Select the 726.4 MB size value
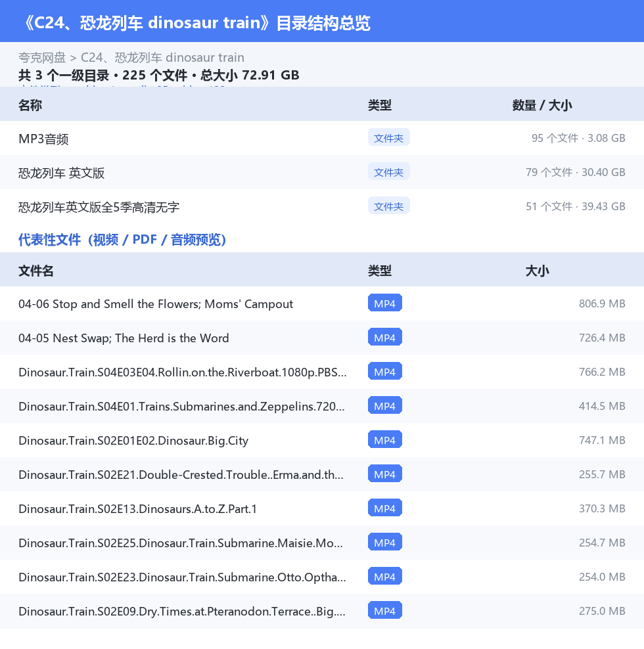Viewport: 644px width, 649px height. pos(602,338)
